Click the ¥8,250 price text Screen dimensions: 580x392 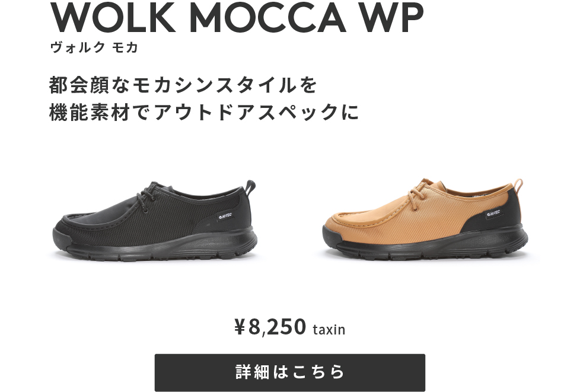click(x=270, y=327)
